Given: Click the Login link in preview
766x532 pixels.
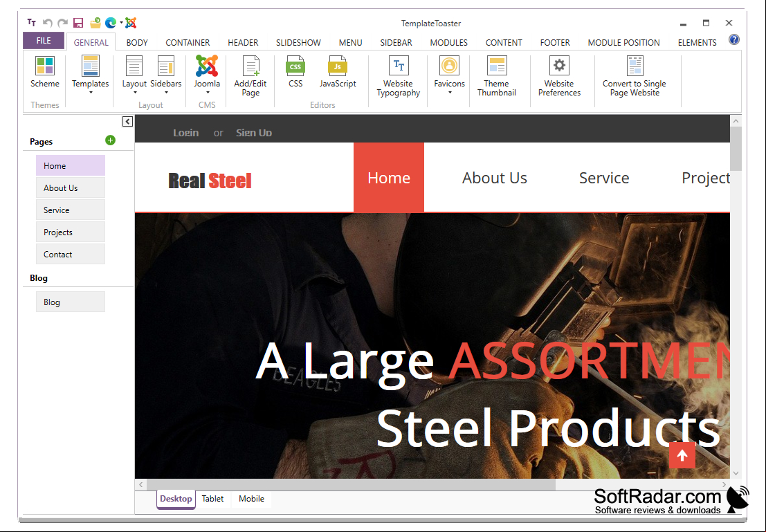Looking at the screenshot, I should point(185,132).
